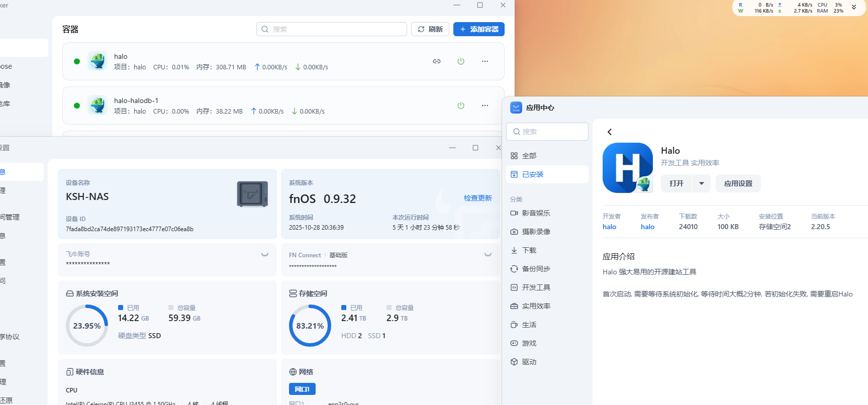Click the system time 2025-10-28 20:36:39
Screen dimensions: 868x405
pos(317,228)
